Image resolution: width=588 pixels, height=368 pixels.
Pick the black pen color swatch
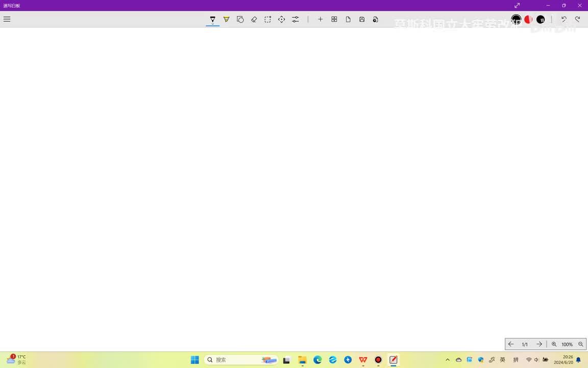click(x=517, y=19)
